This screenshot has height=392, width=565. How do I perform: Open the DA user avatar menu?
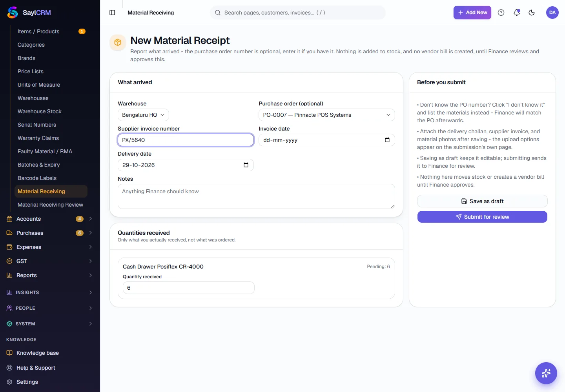[x=552, y=13]
